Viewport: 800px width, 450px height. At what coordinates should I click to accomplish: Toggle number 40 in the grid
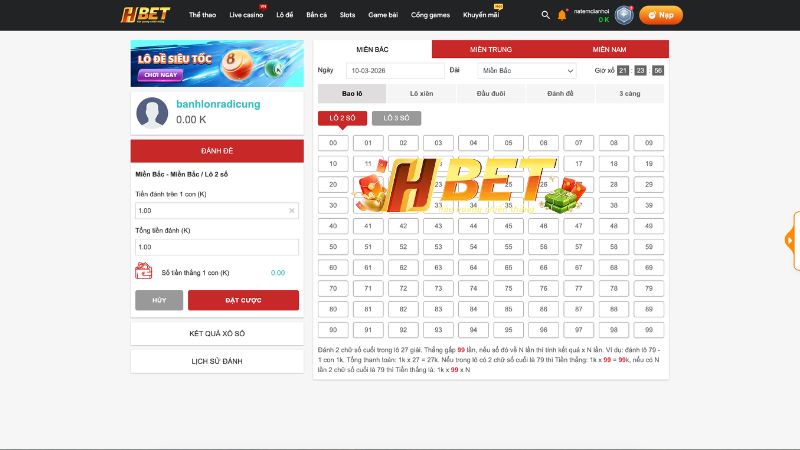333,226
